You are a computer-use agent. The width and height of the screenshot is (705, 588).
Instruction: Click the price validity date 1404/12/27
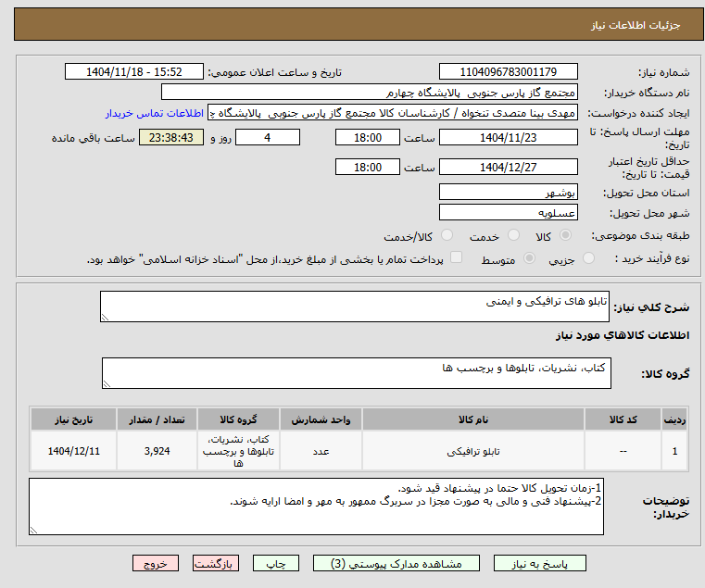tap(509, 167)
